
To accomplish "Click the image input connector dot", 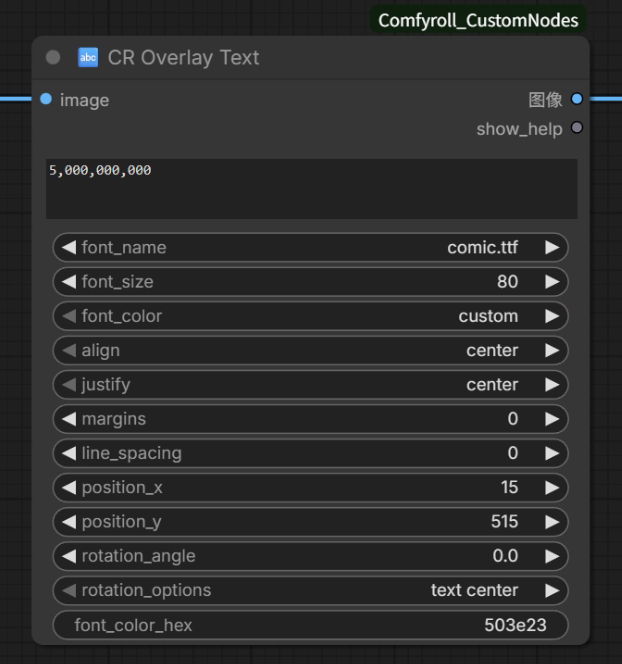I will tap(46, 99).
